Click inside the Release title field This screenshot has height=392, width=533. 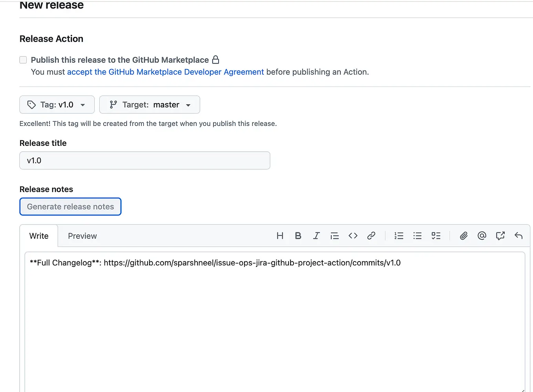pos(144,160)
